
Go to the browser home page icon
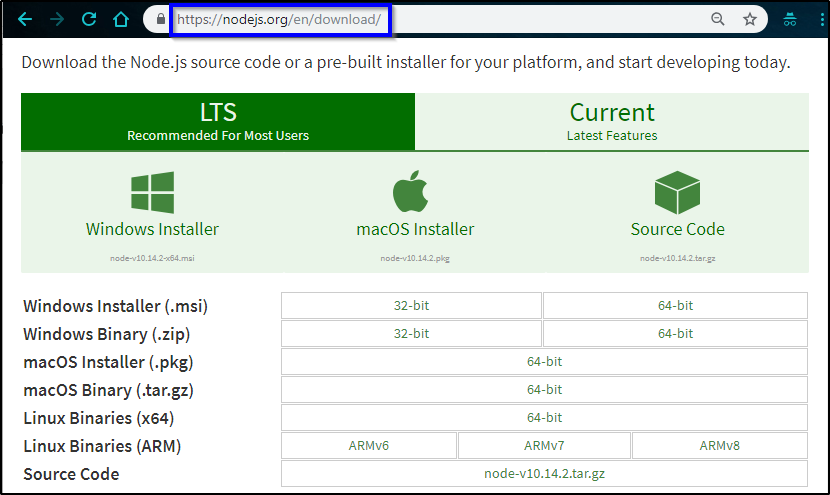click(121, 20)
